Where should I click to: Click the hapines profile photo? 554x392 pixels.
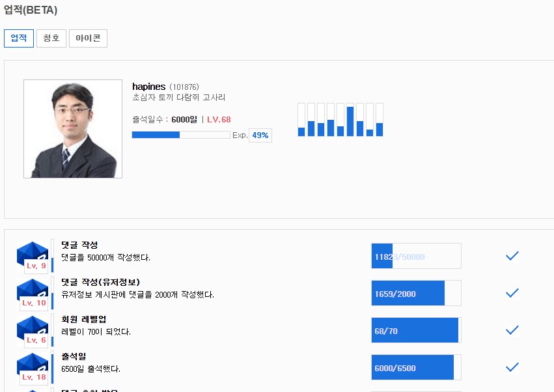73,129
